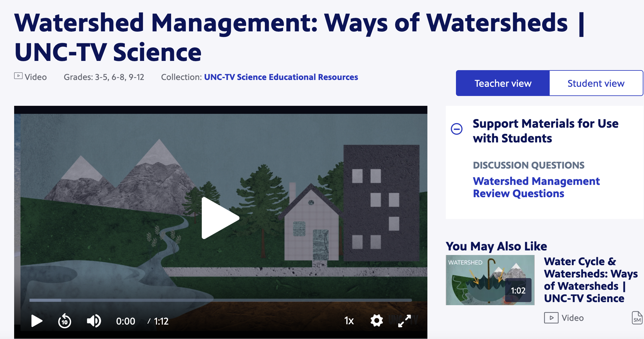This screenshot has width=644, height=339.
Task: Click the DISCUSSION QUESTIONS heading
Action: point(528,165)
